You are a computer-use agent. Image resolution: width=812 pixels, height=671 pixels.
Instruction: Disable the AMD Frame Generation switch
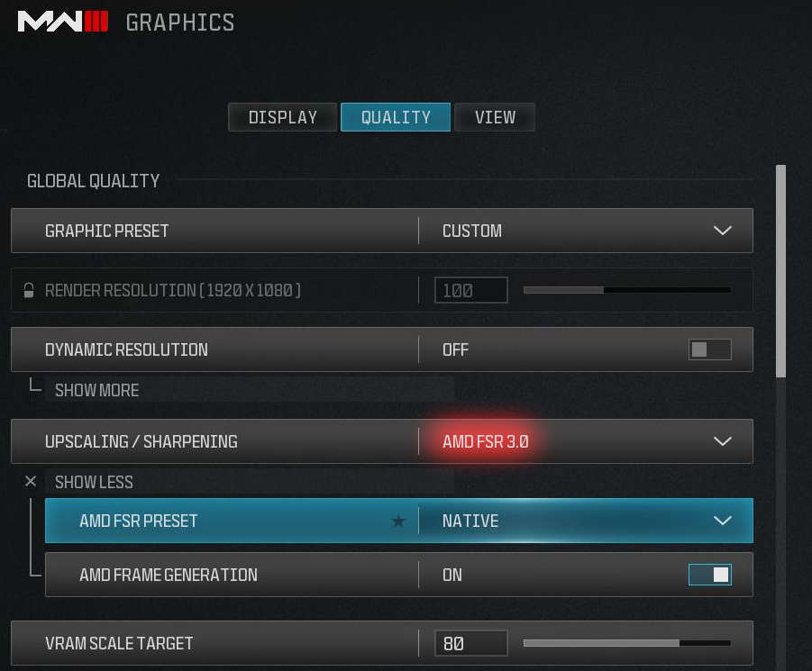[709, 575]
